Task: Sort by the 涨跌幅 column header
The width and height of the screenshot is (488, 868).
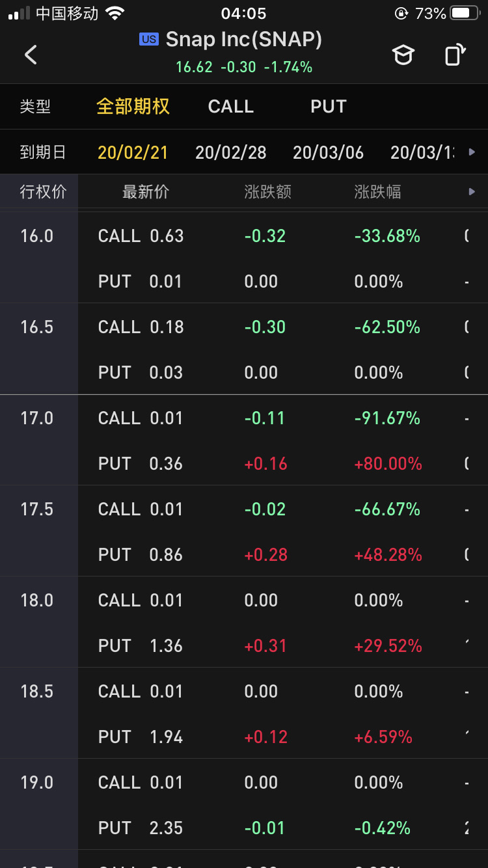Action: pos(377,192)
